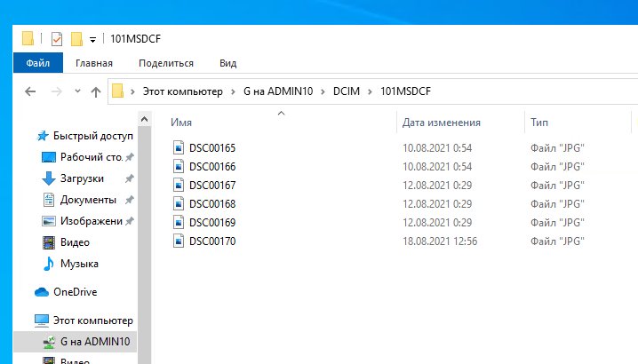The image size is (638, 364).
Task: Select the Музыка music note icon
Action: [49, 264]
